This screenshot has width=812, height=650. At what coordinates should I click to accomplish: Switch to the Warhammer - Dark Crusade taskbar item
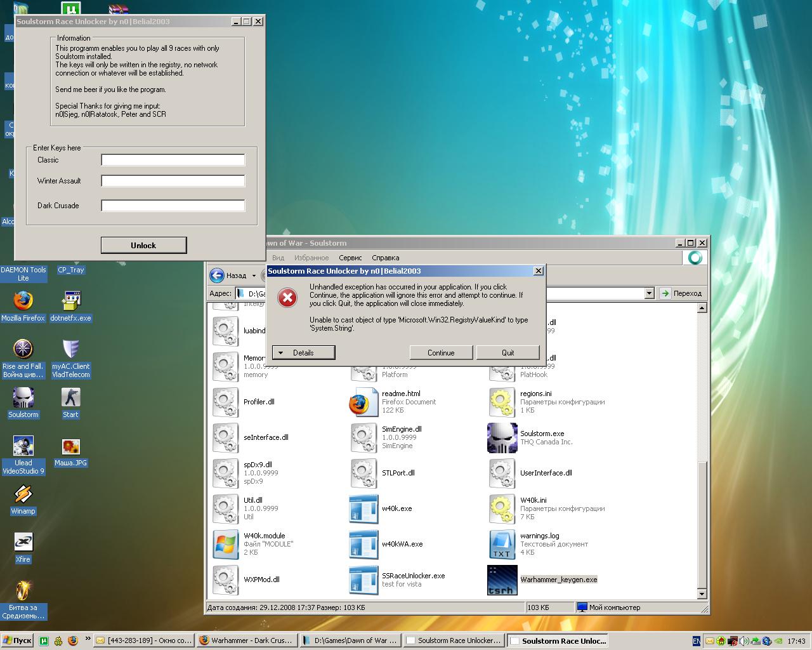[246, 640]
